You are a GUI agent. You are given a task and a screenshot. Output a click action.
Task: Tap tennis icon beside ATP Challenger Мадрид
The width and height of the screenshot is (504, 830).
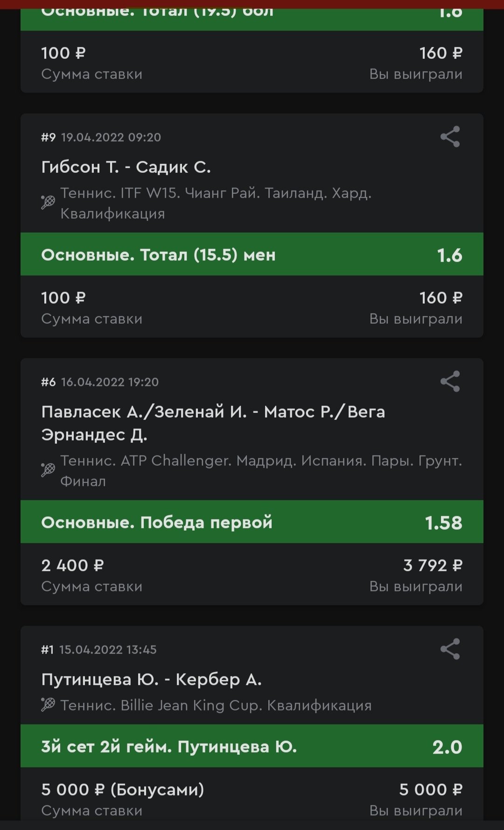pos(48,470)
